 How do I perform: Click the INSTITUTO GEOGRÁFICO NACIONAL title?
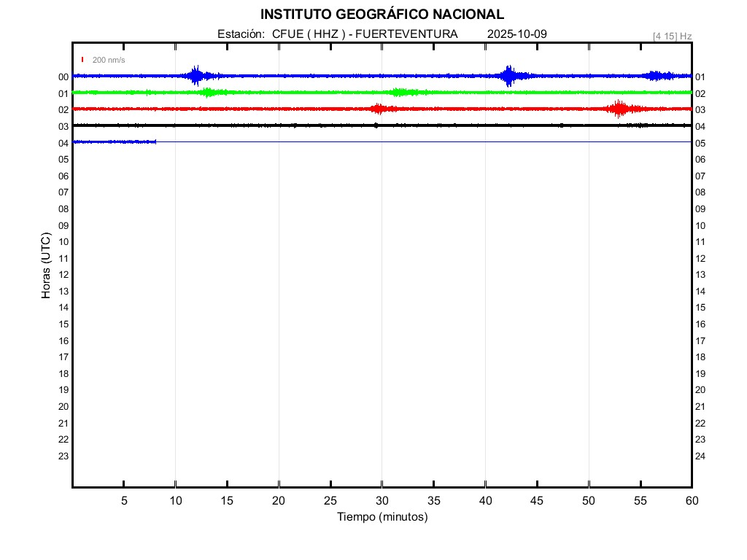382,15
